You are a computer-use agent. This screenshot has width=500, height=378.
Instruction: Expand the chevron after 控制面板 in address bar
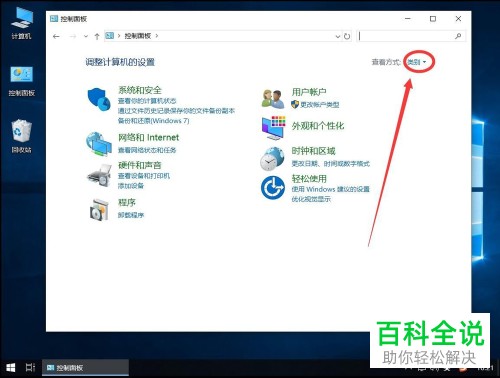157,36
